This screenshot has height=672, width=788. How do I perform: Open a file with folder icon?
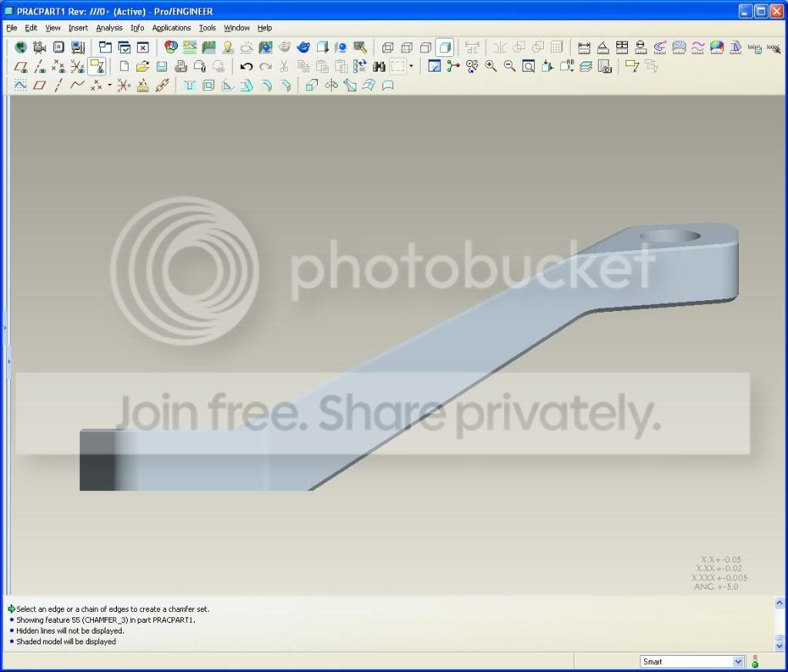142,66
